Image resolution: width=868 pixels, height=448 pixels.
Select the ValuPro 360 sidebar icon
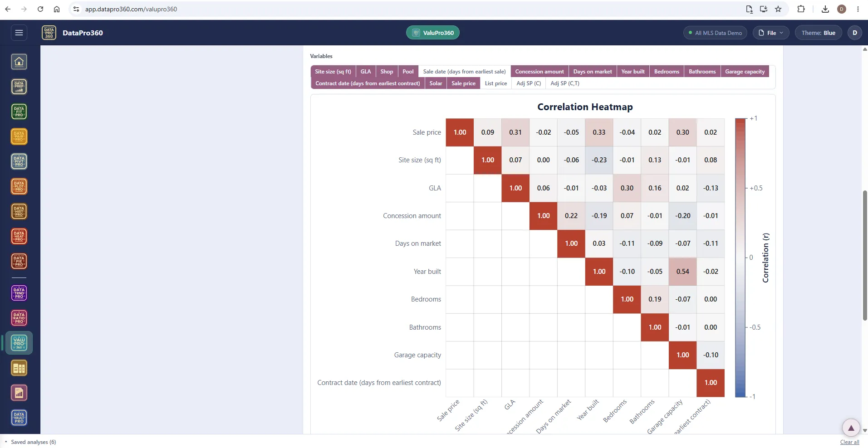19,343
